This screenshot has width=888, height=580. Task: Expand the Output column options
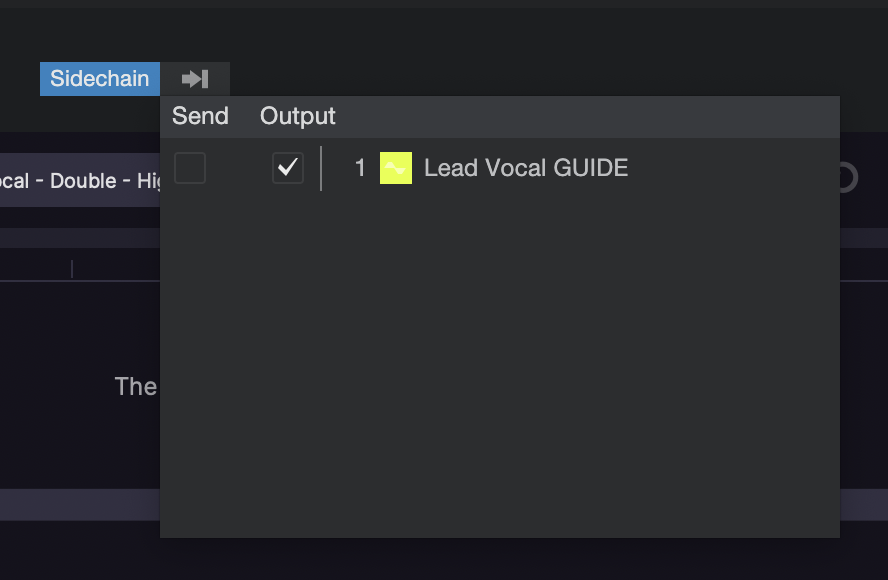tap(296, 116)
